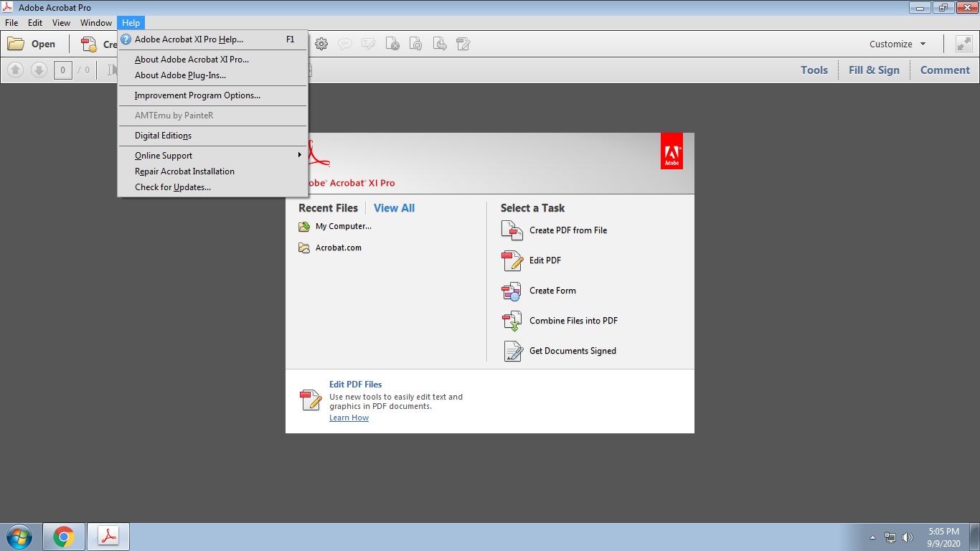Click the Delete Pages document icon
Viewport: 980px width, 551px height.
tap(392, 44)
